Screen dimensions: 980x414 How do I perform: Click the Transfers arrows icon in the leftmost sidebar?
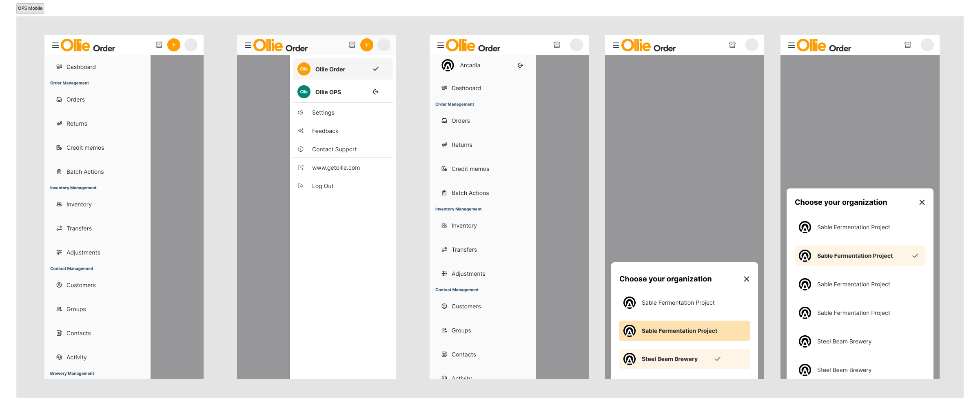tap(59, 228)
